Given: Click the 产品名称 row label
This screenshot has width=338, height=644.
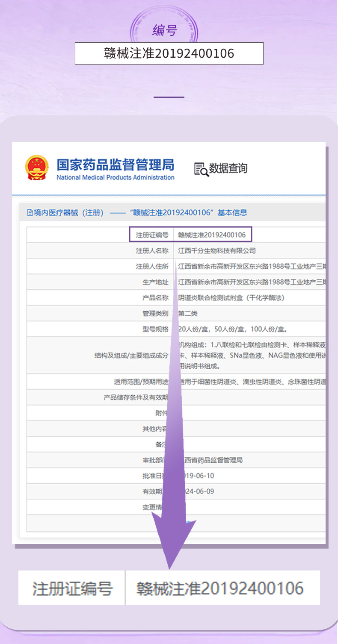Looking at the screenshot, I should point(155,298).
